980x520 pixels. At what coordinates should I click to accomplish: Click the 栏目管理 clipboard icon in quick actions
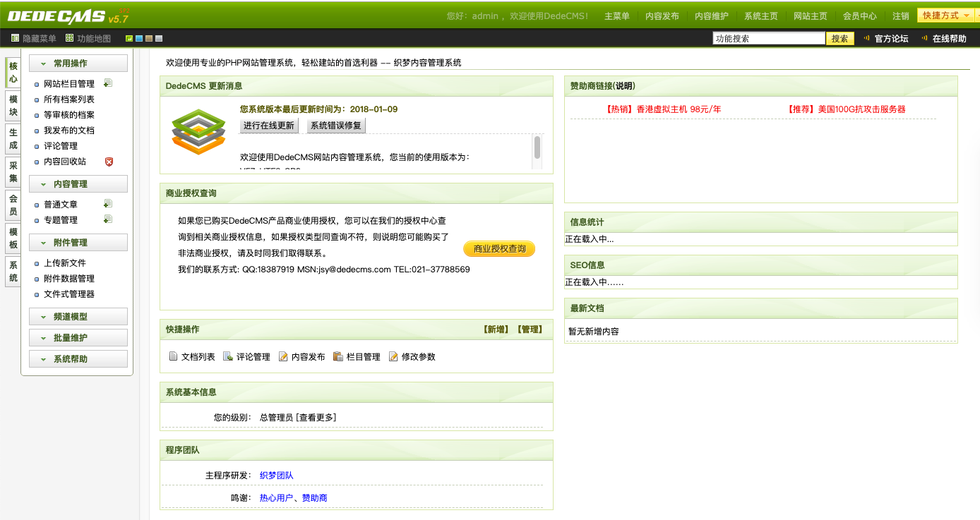[338, 356]
